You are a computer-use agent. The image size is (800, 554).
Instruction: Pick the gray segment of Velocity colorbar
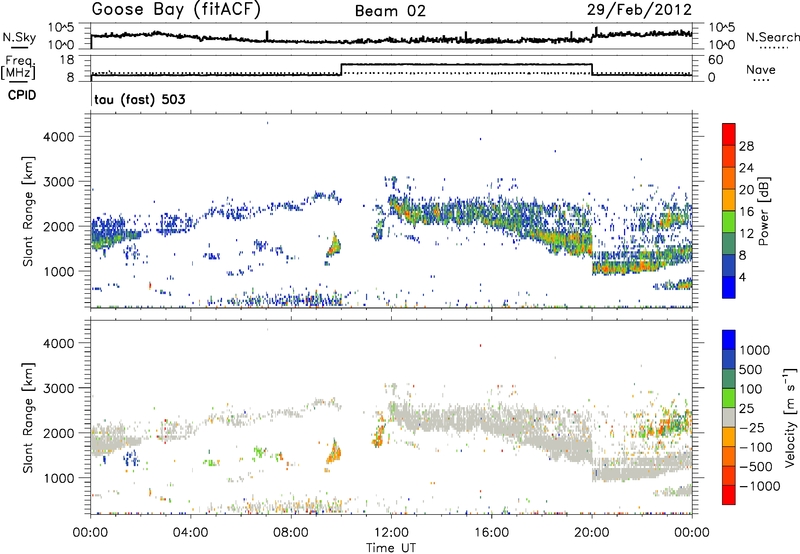[x=729, y=417]
